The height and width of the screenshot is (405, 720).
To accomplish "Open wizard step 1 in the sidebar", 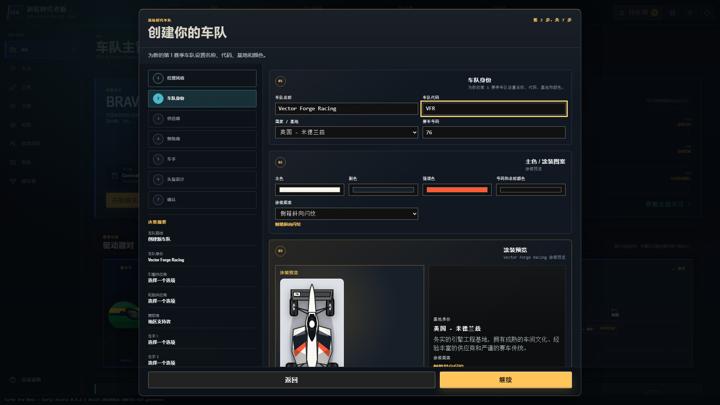I will (x=202, y=78).
